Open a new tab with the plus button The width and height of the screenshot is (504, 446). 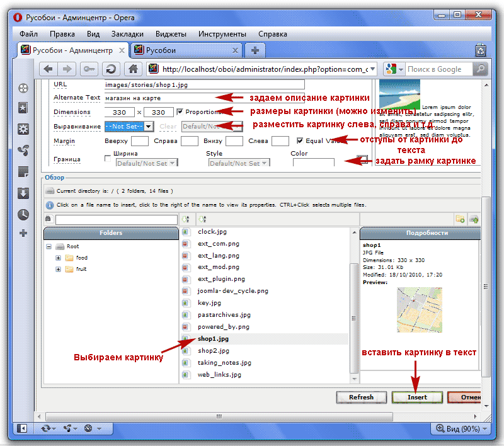click(x=255, y=50)
